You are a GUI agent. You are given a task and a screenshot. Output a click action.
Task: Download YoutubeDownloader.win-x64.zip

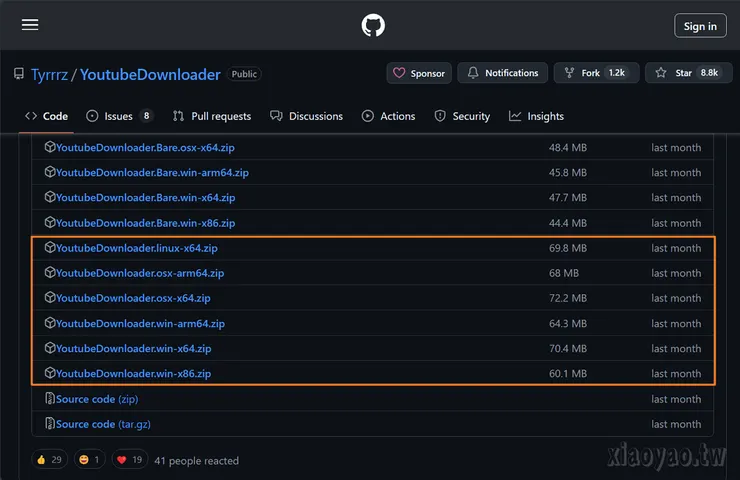click(x=133, y=349)
